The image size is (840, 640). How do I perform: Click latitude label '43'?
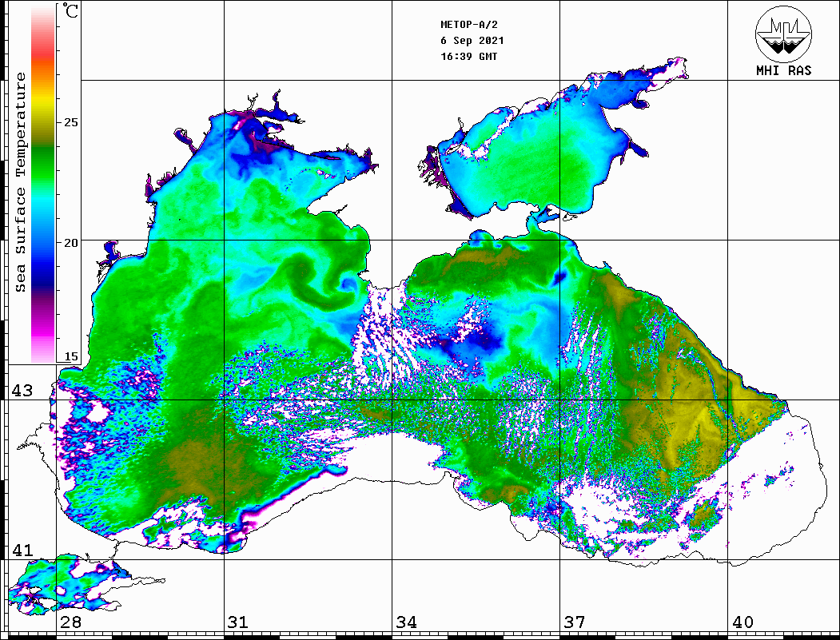[x=22, y=391]
